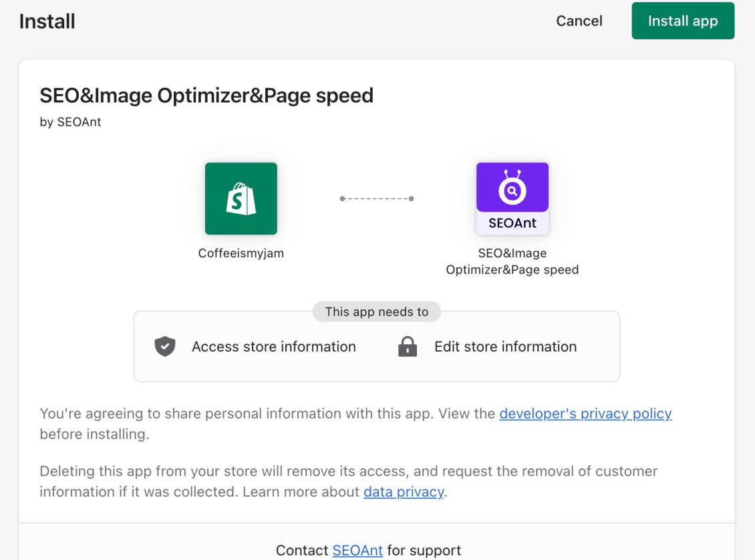The width and height of the screenshot is (755, 560).
Task: Click the Install page heading
Action: tap(47, 21)
